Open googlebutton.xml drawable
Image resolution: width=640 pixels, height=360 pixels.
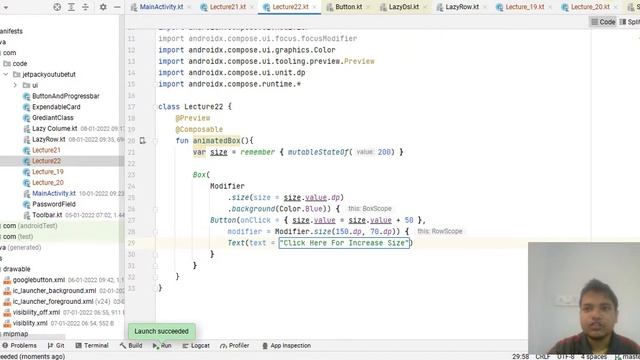tap(39, 280)
